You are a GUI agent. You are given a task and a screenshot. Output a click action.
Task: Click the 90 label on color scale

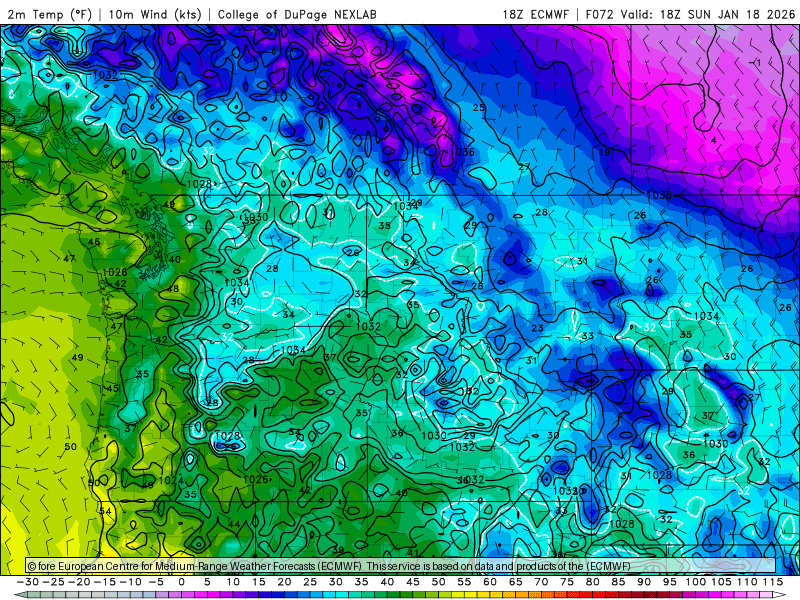coord(644,582)
